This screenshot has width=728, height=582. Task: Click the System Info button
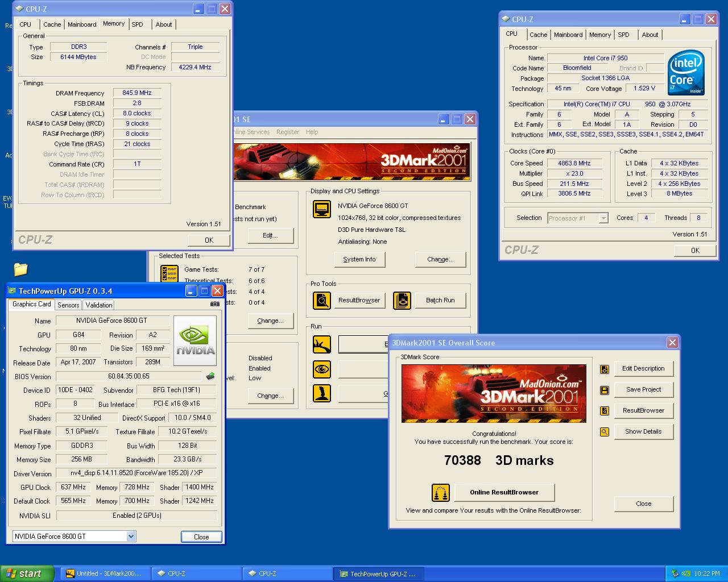(359, 259)
